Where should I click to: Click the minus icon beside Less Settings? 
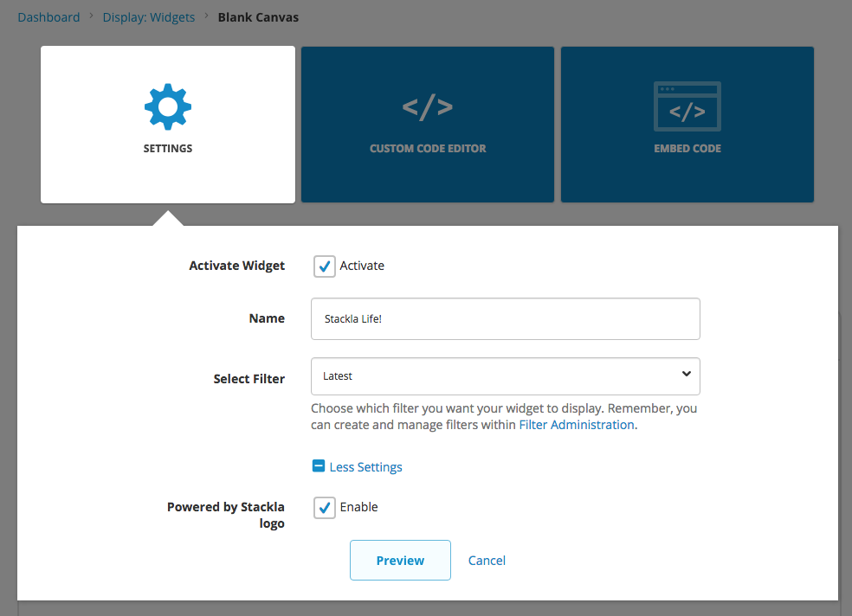coord(319,466)
